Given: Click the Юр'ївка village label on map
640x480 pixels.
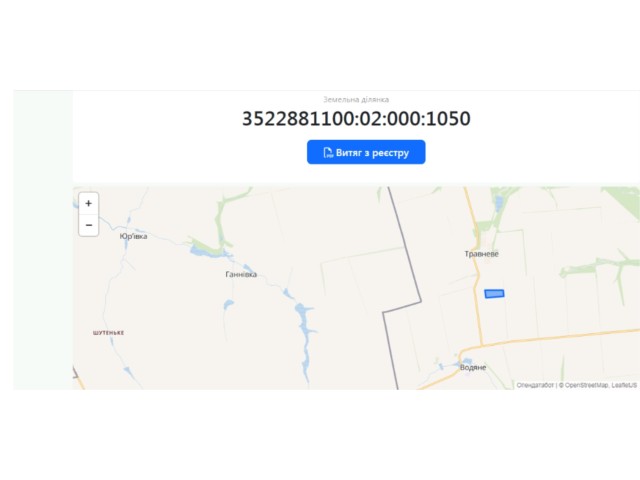Looking at the screenshot, I should pos(133,236).
